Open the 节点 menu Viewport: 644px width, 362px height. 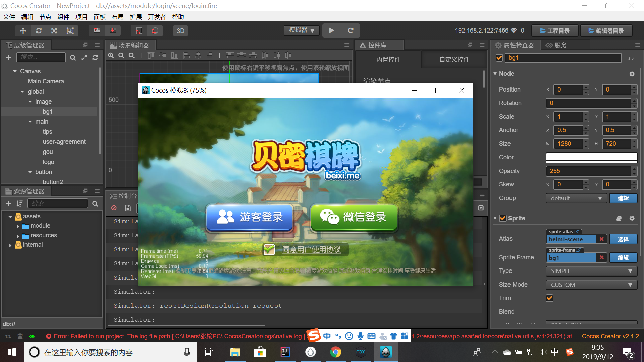click(x=45, y=17)
